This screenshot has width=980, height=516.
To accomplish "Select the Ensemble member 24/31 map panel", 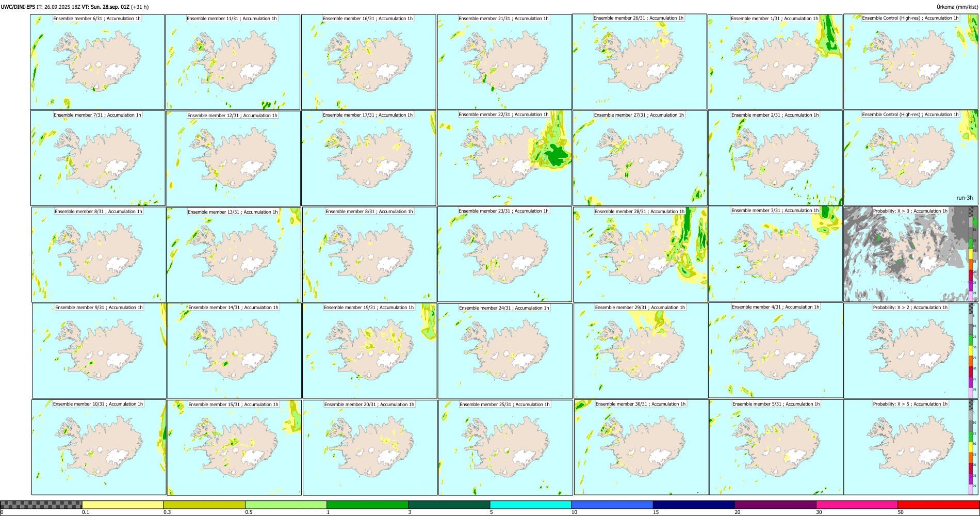I will (505, 351).
